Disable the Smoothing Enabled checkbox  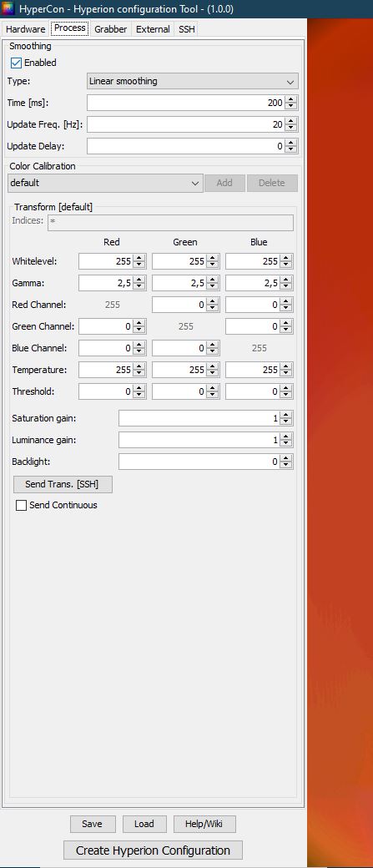point(16,63)
